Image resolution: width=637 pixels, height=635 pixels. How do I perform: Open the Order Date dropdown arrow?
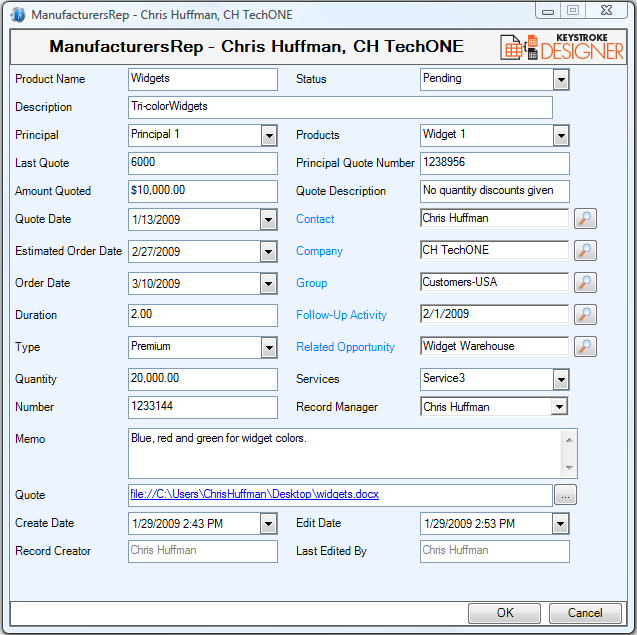(x=268, y=284)
